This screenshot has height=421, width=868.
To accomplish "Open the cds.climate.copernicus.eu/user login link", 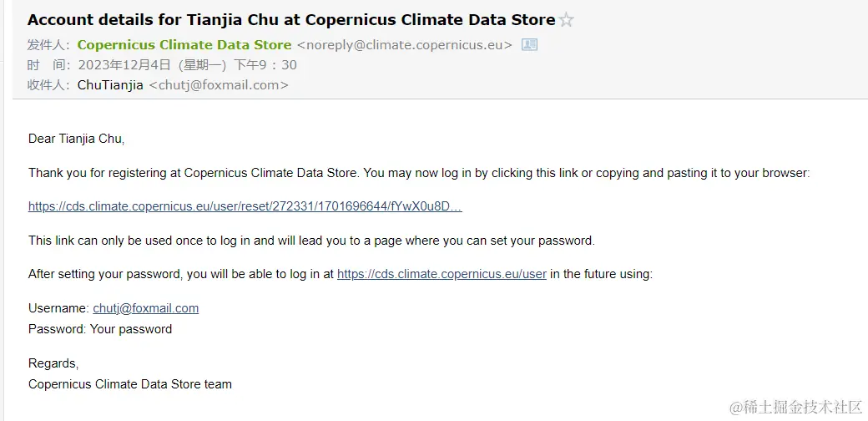I will [442, 274].
